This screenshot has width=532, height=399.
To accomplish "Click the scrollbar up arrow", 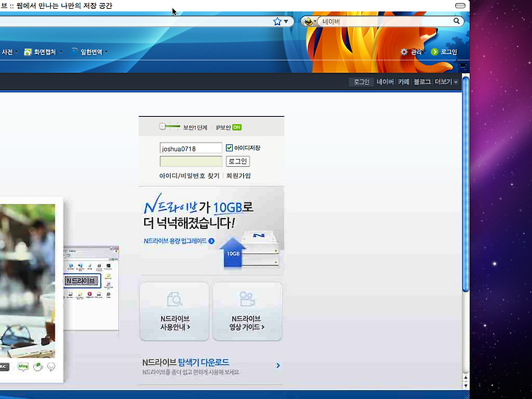I will (x=465, y=378).
